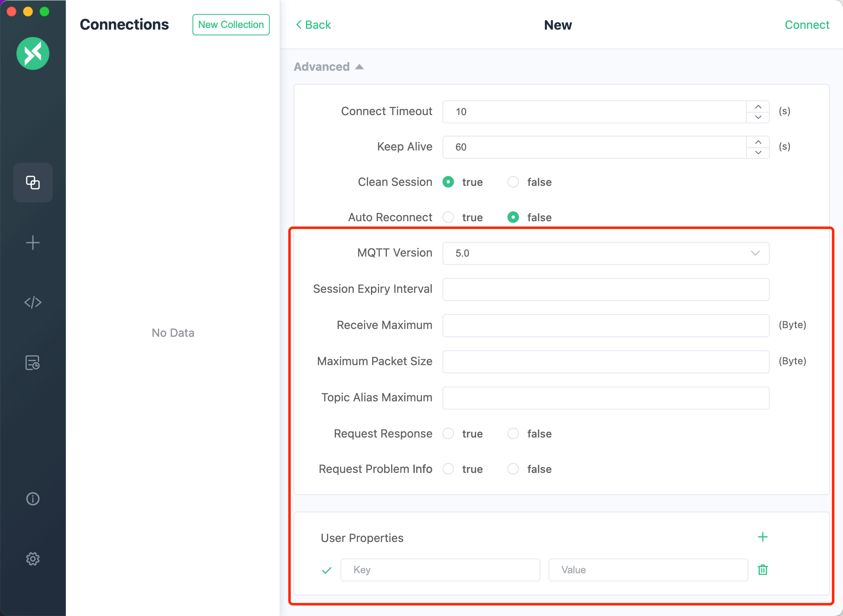Open the MQTT Version dropdown
Viewport: 843px width, 616px height.
pos(605,253)
